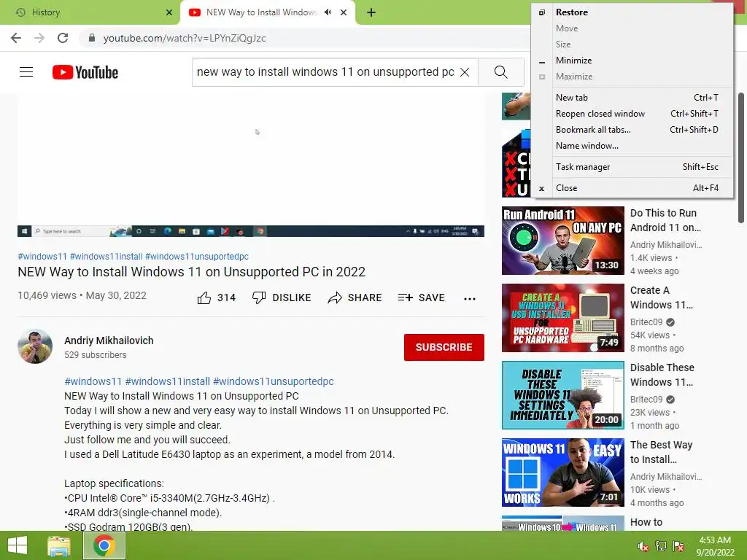
Task: Open the network tray icon
Action: [x=661, y=546]
